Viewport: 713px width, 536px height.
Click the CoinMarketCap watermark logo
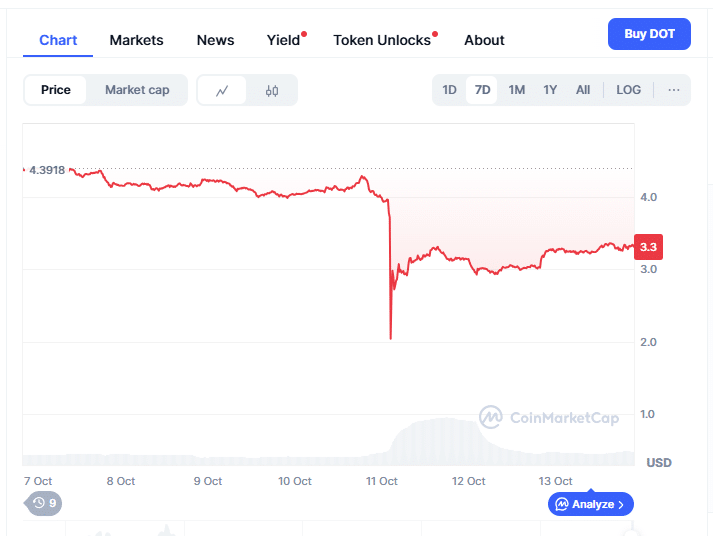[x=549, y=418]
